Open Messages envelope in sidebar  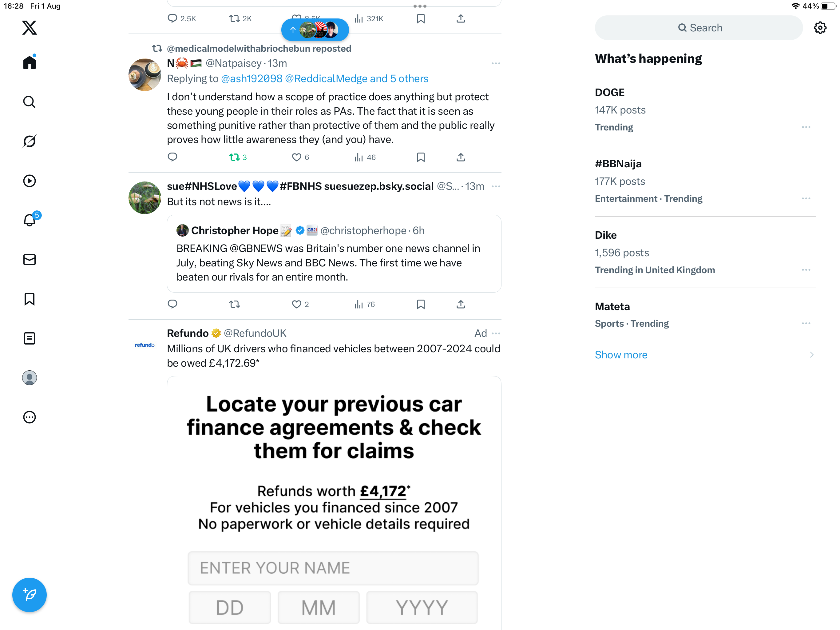(x=29, y=260)
